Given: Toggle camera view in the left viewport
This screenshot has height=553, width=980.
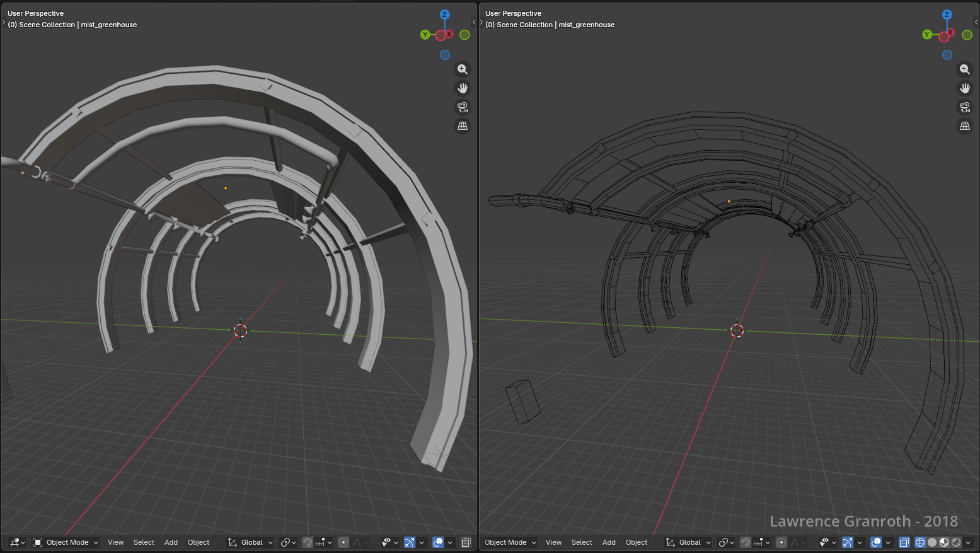Looking at the screenshot, I should point(463,107).
